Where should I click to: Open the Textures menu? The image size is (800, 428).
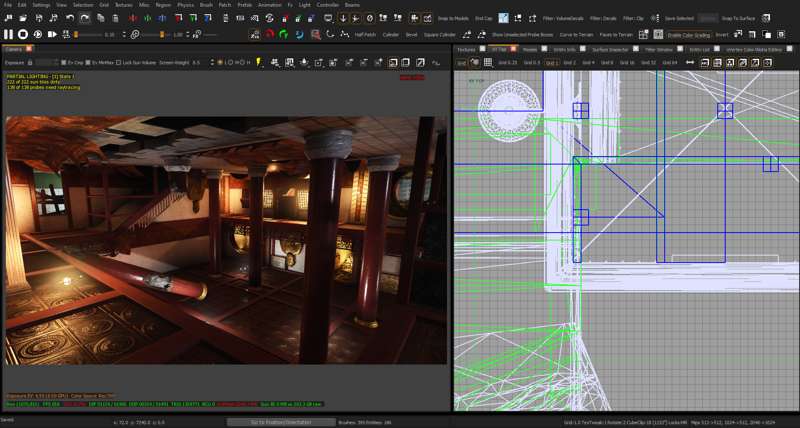(123, 5)
